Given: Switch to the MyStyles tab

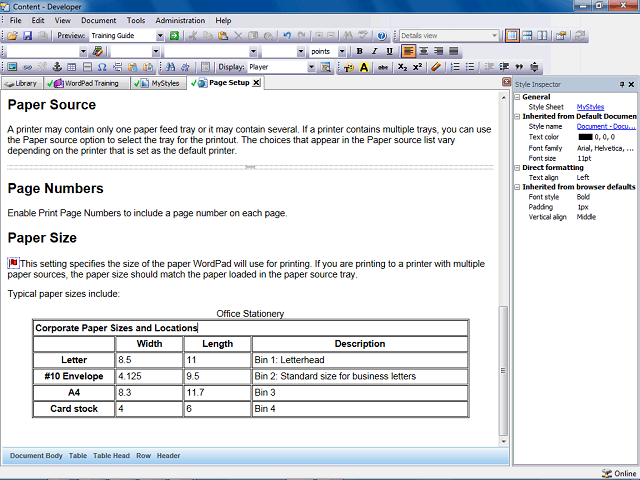Looking at the screenshot, I should 159,83.
